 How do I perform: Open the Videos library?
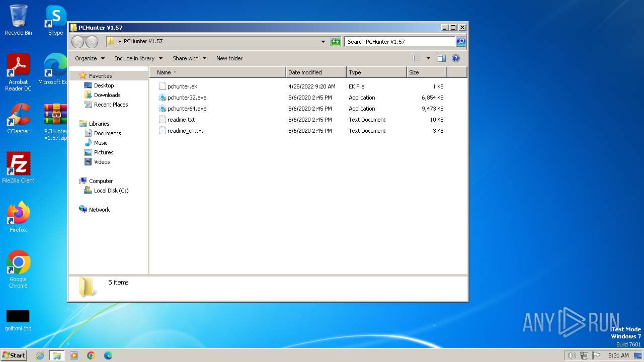coord(102,162)
